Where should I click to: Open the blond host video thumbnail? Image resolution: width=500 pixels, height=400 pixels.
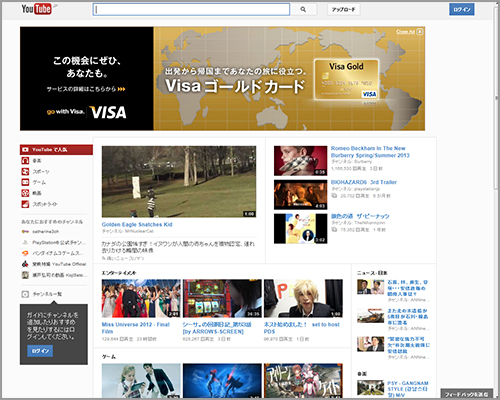[303, 298]
